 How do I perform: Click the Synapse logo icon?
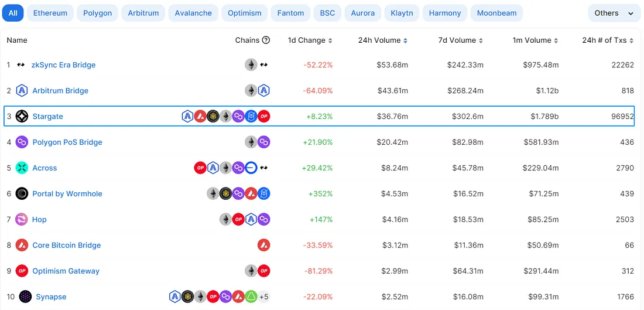[x=25, y=297]
